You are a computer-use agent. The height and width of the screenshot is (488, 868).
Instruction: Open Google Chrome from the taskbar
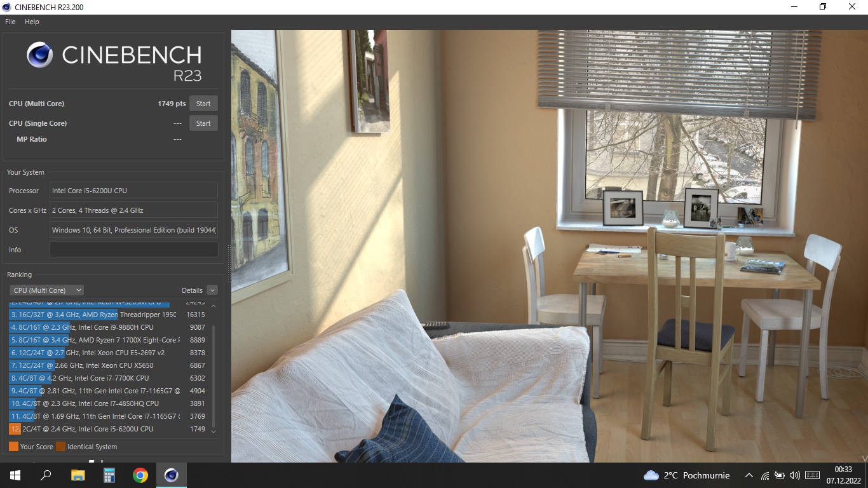140,475
